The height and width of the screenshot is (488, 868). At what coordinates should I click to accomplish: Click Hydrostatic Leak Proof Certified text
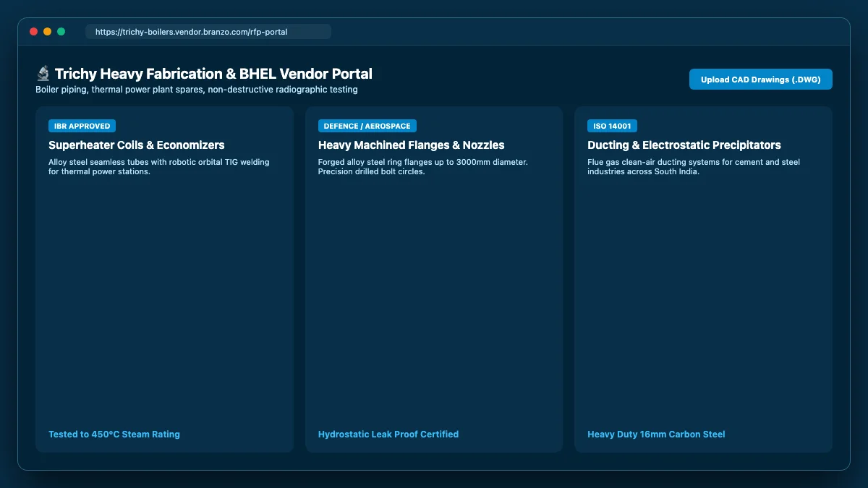click(x=388, y=435)
